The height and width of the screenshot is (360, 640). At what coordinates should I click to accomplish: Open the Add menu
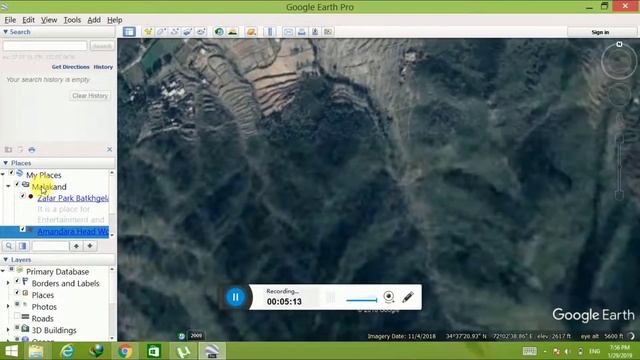tap(94, 20)
